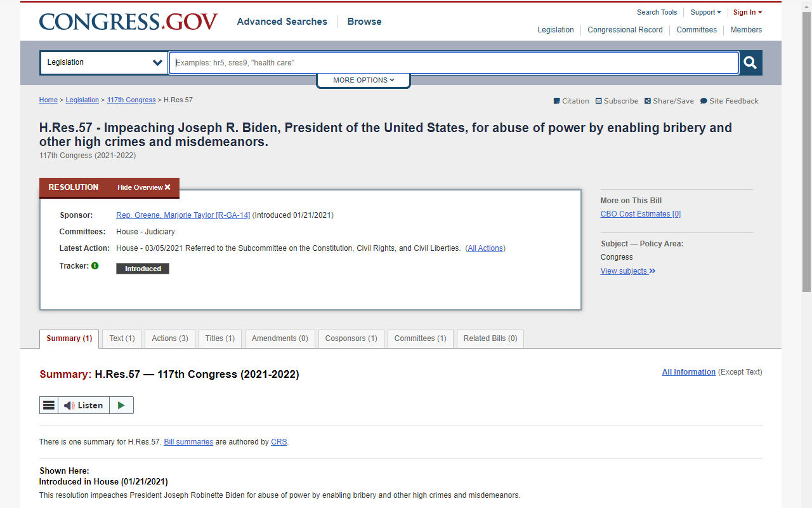This screenshot has height=508, width=812.
Task: Click the Citation icon link
Action: click(557, 101)
